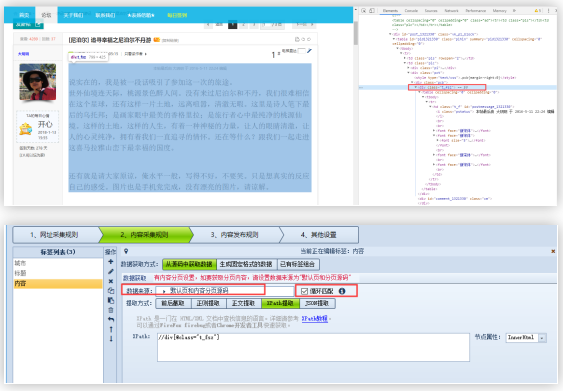Close the tag editor with the orange X
This screenshot has width=563, height=391.
point(553,251)
